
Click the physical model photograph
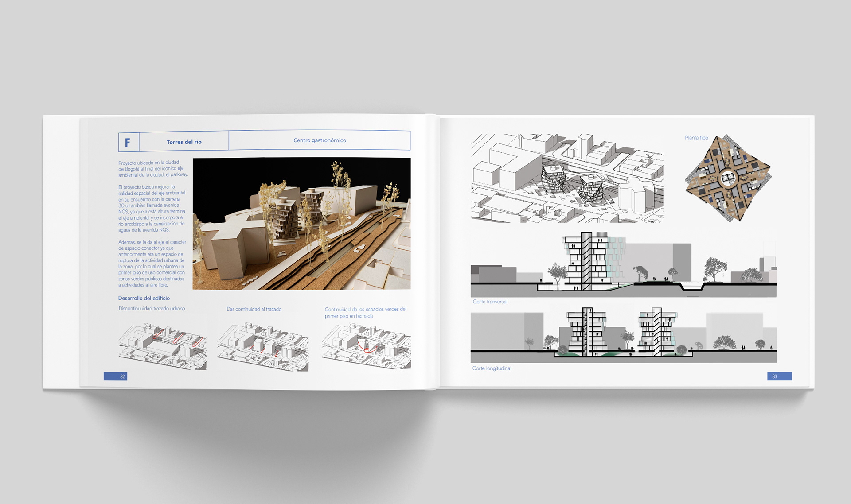301,224
